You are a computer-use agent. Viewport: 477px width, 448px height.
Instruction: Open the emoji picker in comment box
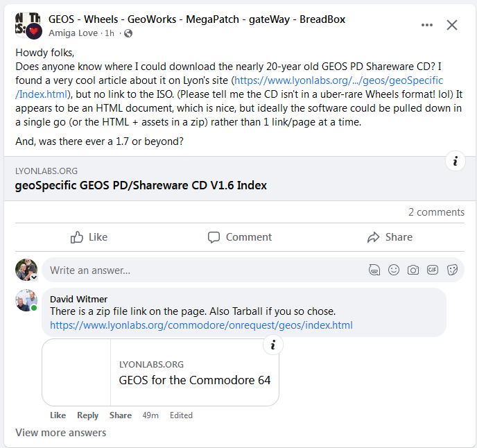(x=394, y=270)
